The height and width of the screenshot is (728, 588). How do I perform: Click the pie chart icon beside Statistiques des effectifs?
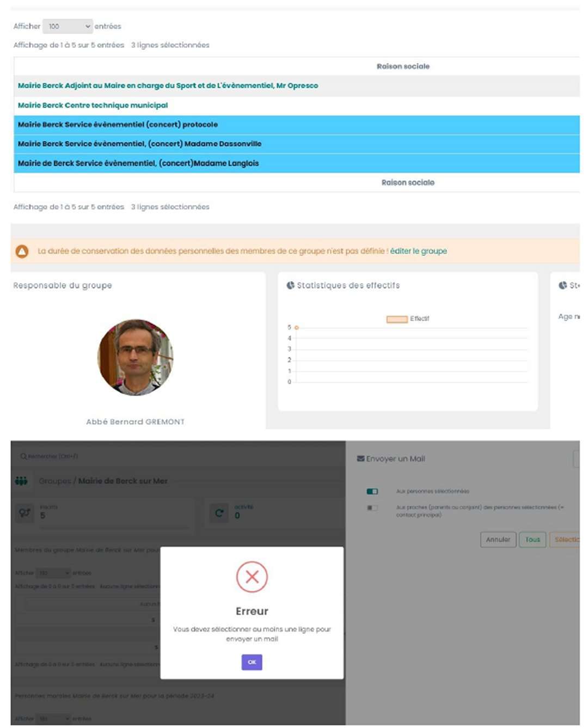(290, 285)
